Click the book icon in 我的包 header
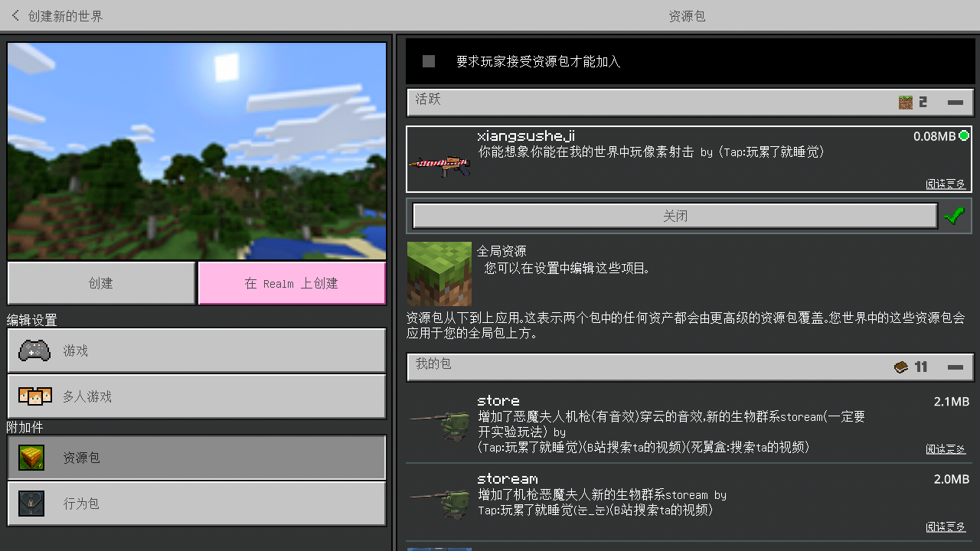This screenshot has height=551, width=980. [x=901, y=367]
